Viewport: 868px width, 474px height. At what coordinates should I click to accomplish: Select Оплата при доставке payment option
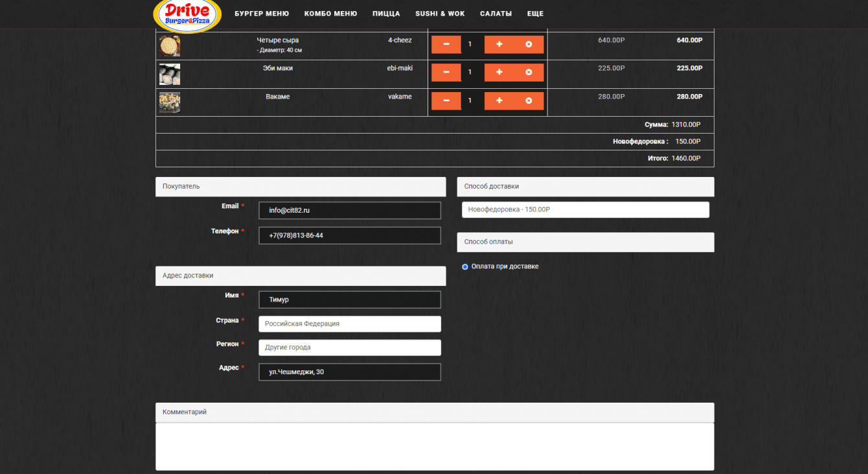[x=465, y=267]
